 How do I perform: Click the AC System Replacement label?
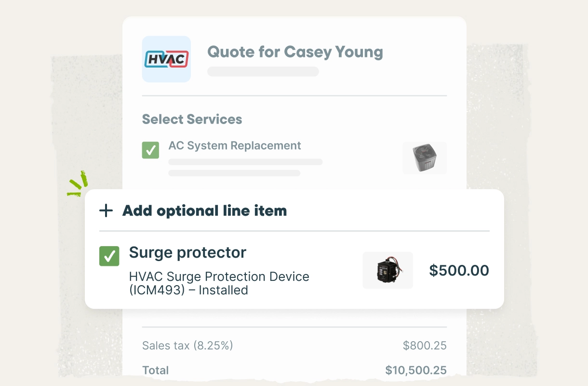click(235, 146)
